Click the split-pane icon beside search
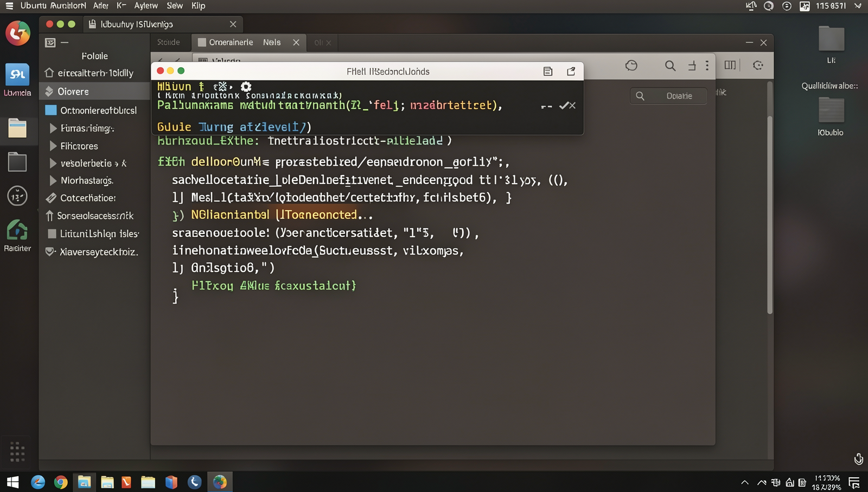 [x=692, y=66]
